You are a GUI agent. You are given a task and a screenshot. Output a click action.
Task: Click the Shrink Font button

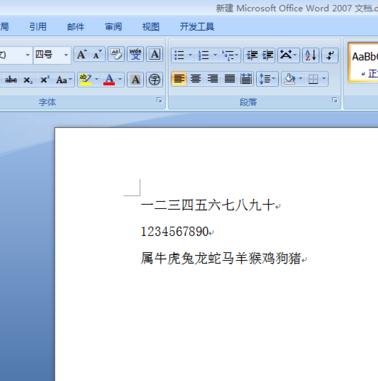tap(97, 54)
